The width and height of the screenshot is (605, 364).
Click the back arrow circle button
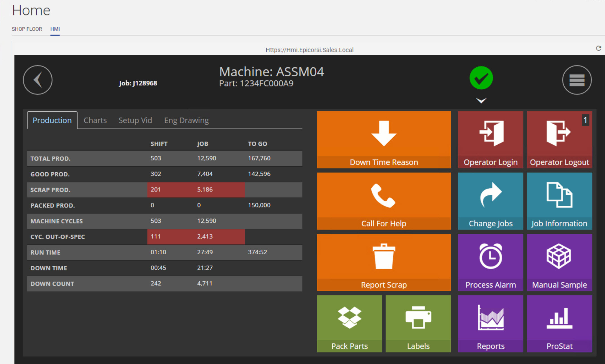[38, 80]
